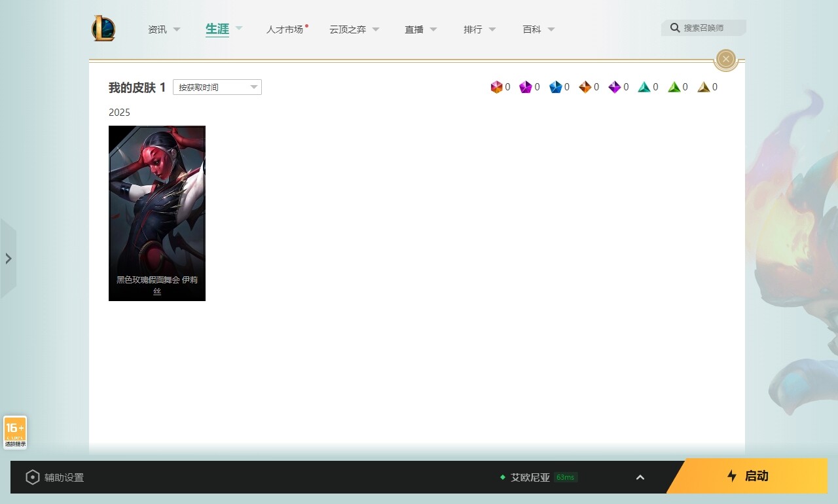
Task: Click the teal triangle gem icon
Action: [644, 87]
